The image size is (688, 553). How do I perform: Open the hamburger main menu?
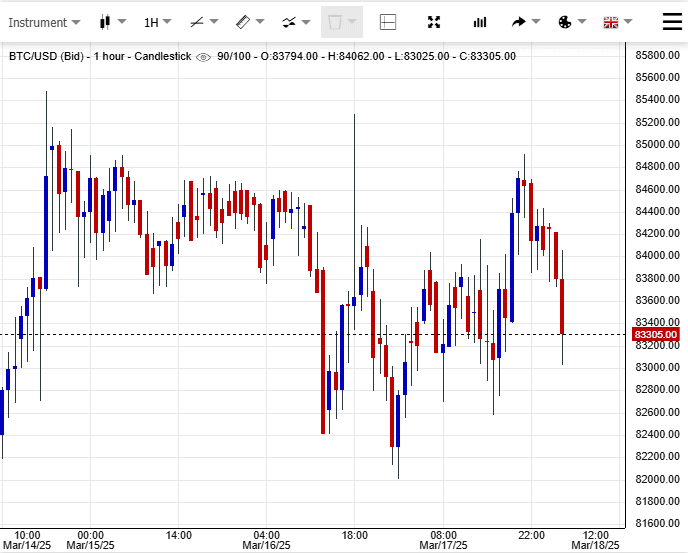(672, 21)
